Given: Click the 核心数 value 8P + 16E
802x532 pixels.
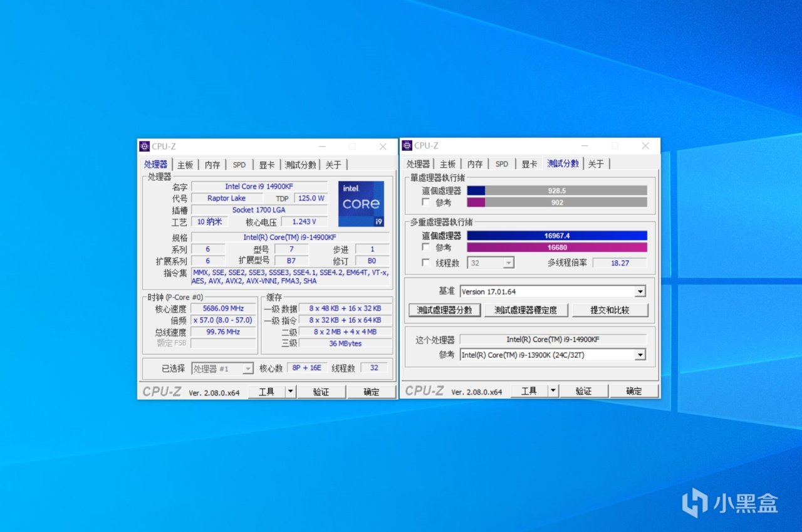Looking at the screenshot, I should coord(306,368).
